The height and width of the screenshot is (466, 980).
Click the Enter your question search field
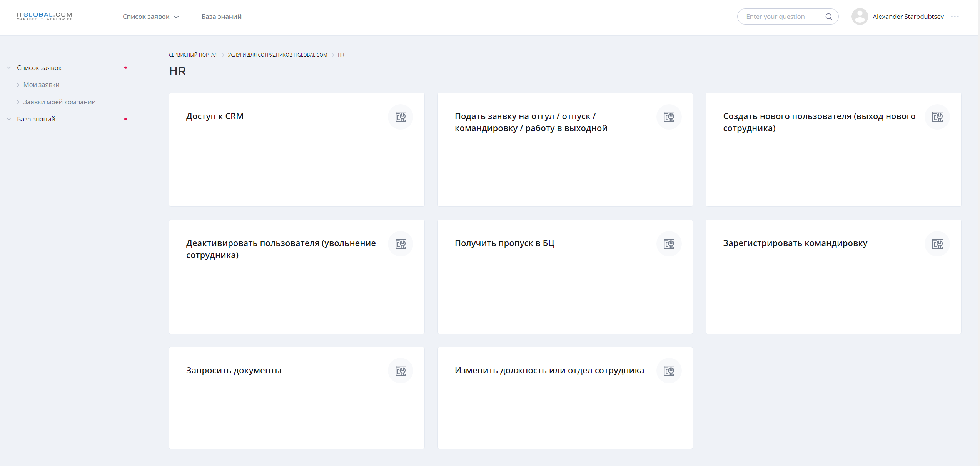781,17
